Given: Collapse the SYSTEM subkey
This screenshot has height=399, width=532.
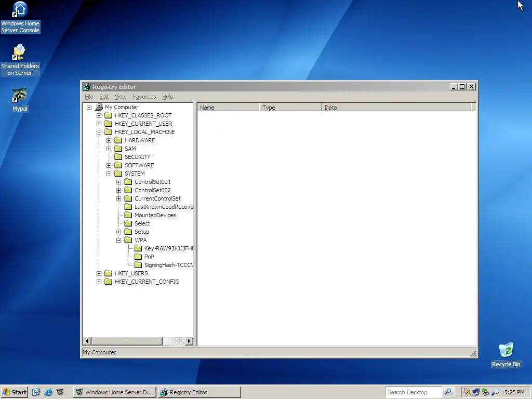Looking at the screenshot, I should click(x=109, y=174).
